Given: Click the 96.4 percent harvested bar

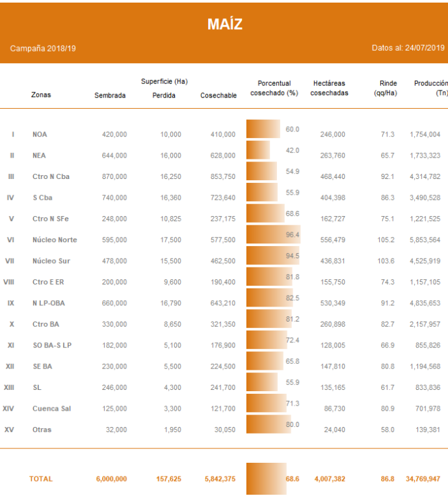Looking at the screenshot, I should tap(273, 234).
